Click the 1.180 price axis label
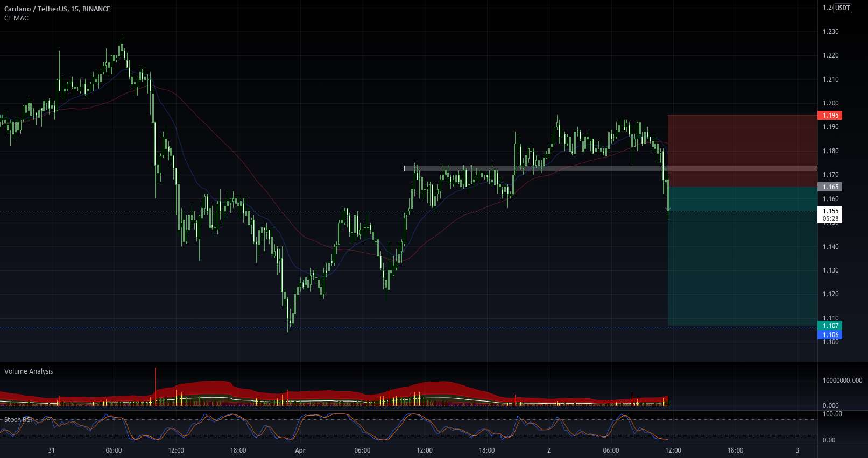The width and height of the screenshot is (868, 458). pyautogui.click(x=830, y=151)
